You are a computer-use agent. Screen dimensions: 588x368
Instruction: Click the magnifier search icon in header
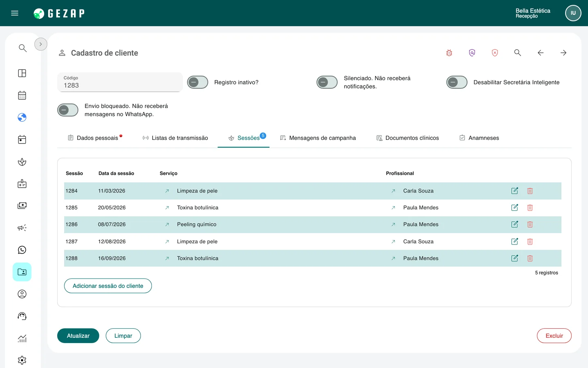coord(518,53)
